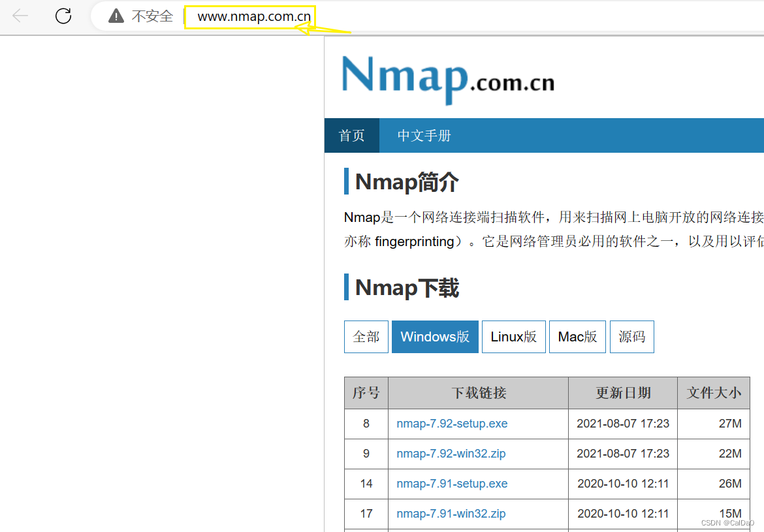Click the 序号 column header
Screen dimensions: 764x532
[366, 393]
